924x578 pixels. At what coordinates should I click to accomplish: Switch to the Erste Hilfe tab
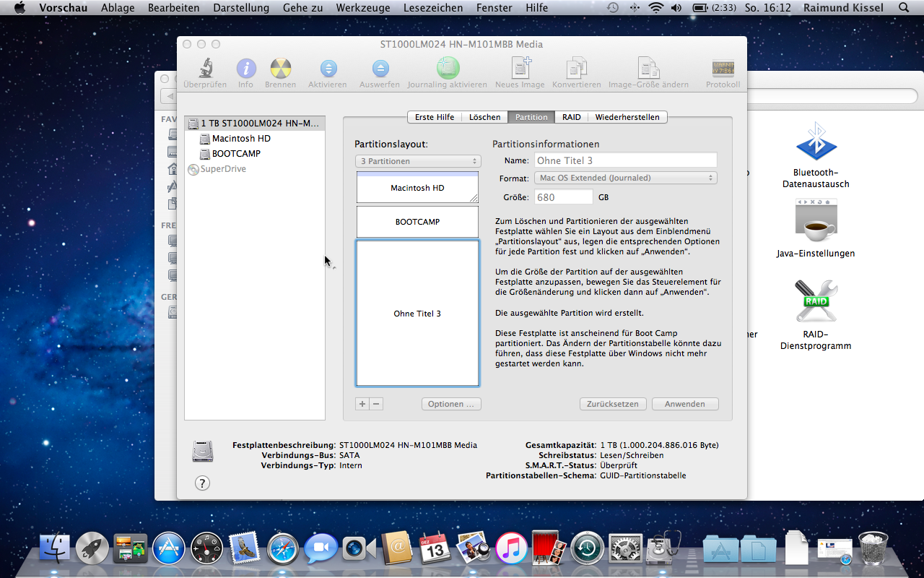pyautogui.click(x=435, y=117)
